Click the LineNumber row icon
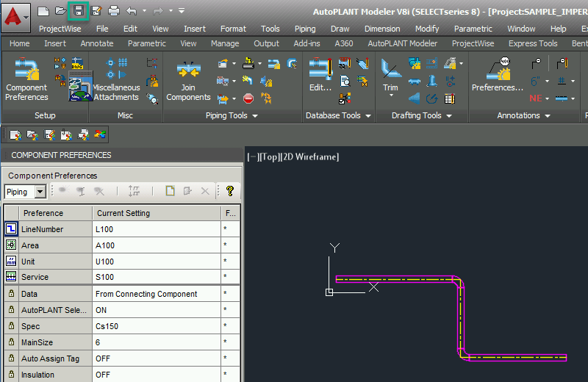 11,228
